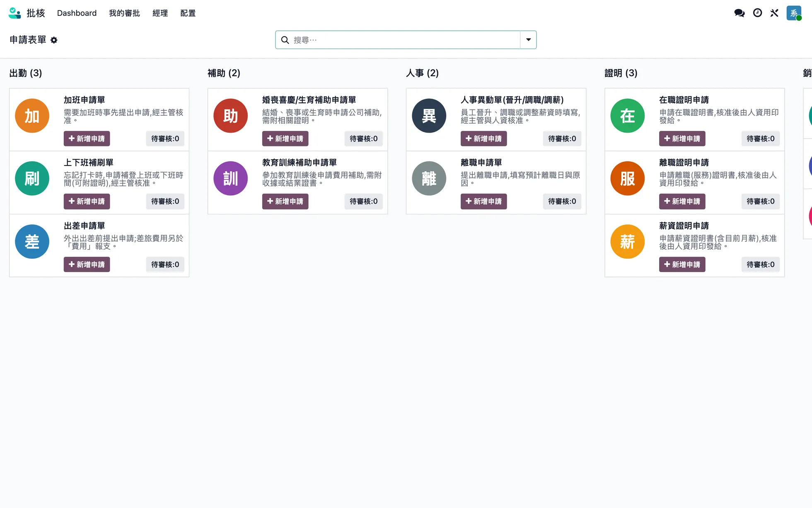The image size is (812, 508).
Task: Click 新增申請 for 薪資證明申請
Action: tap(682, 264)
